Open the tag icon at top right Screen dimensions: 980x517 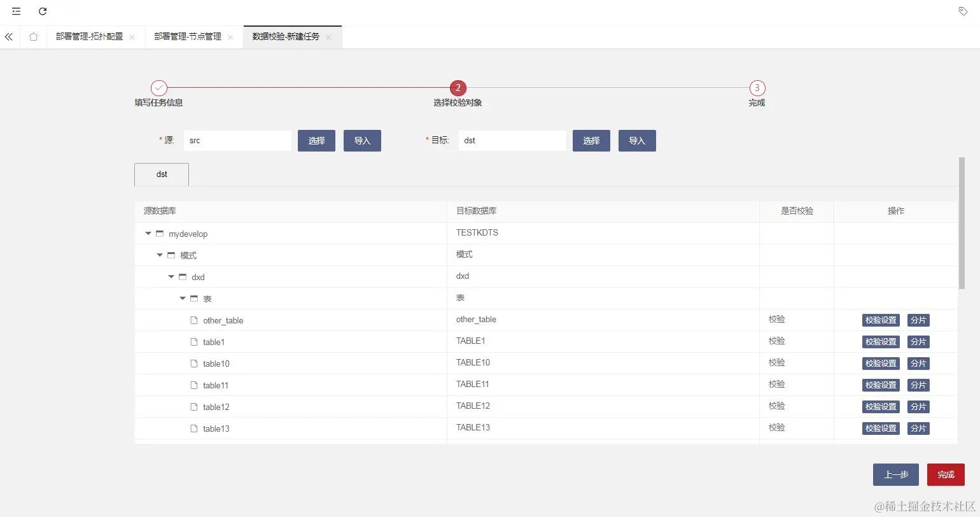point(963,11)
